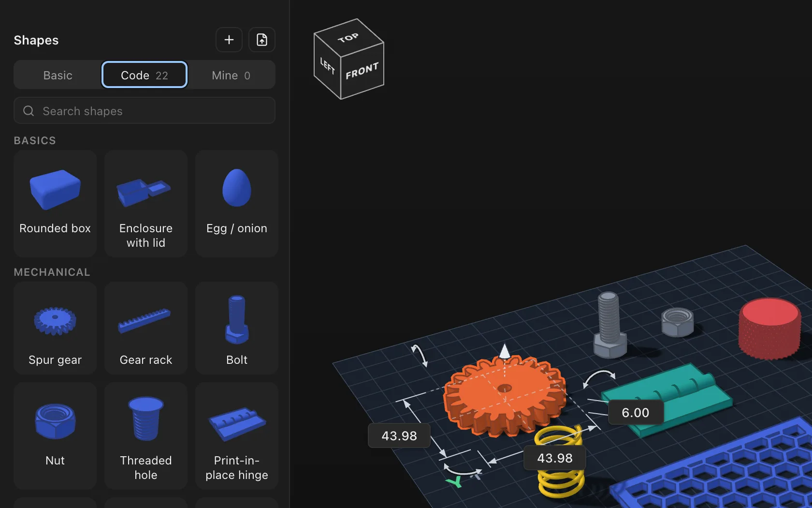
Task: Edit the 6.00 height dimension value
Action: 635,413
